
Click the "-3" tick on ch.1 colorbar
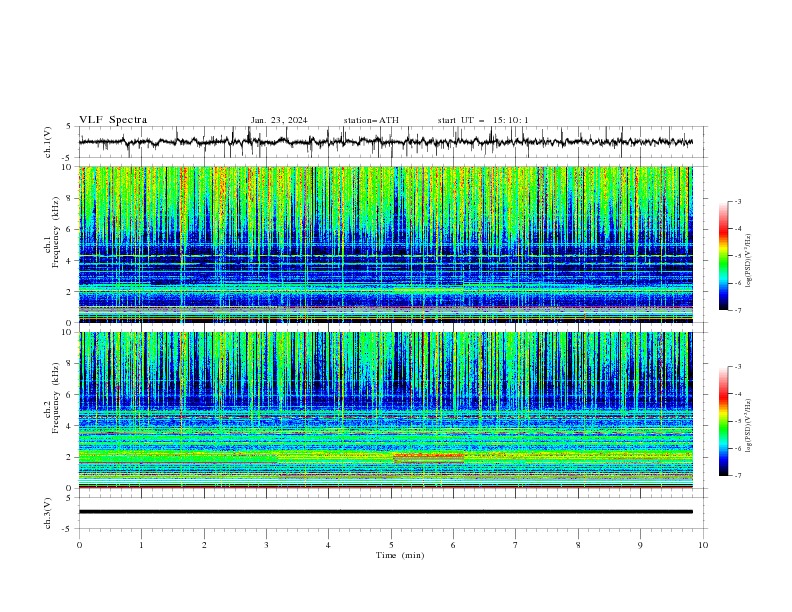[738, 201]
